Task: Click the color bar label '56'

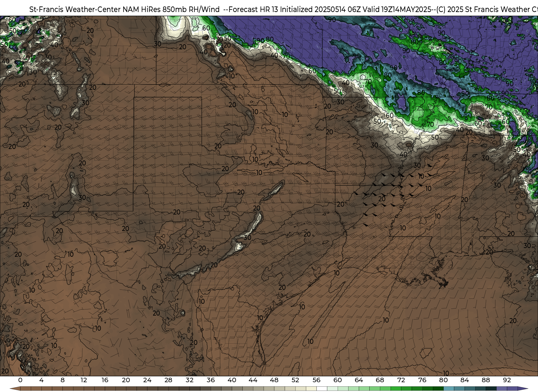Action: coord(316,380)
